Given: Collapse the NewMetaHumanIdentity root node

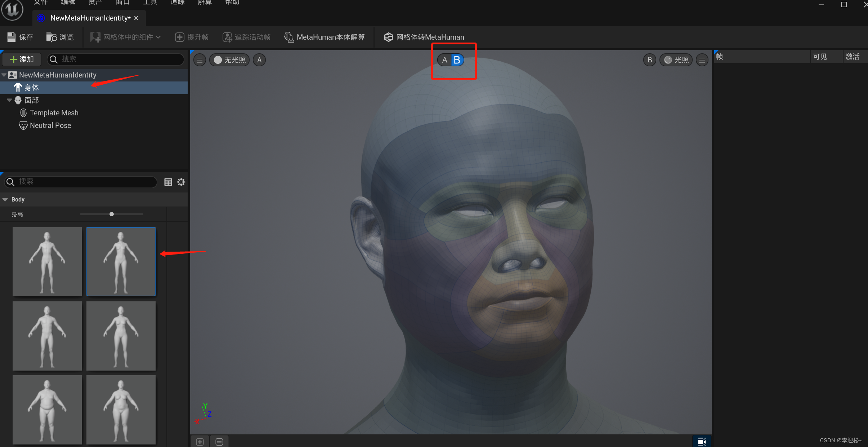Looking at the screenshot, I should point(4,75).
